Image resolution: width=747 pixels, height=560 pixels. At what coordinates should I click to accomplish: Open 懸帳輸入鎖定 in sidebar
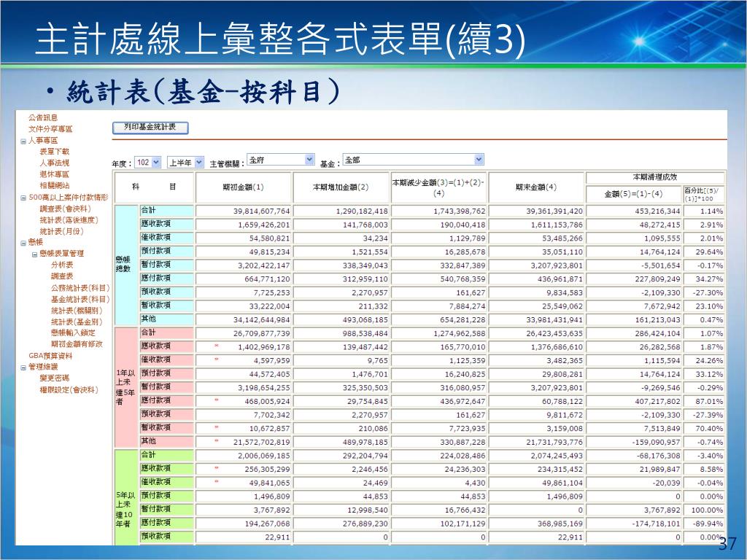tap(73, 332)
